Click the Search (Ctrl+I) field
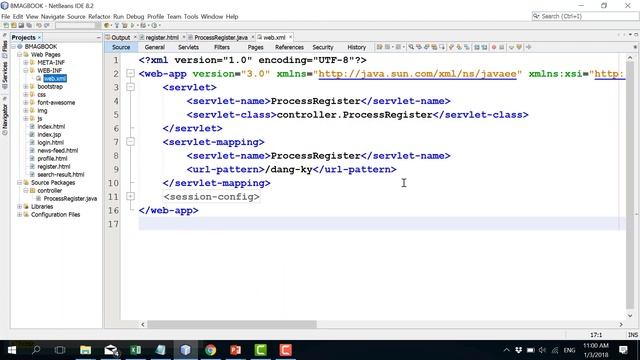The image size is (640, 360). [x=585, y=16]
